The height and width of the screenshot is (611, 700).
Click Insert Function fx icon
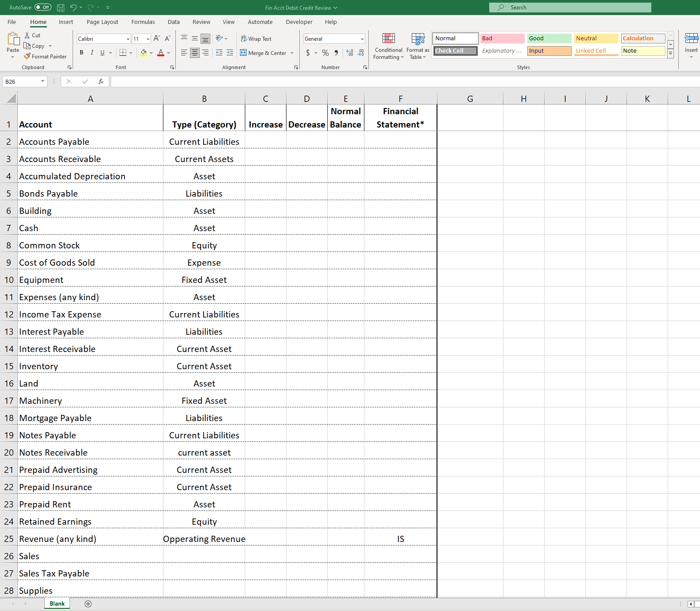[x=101, y=81]
